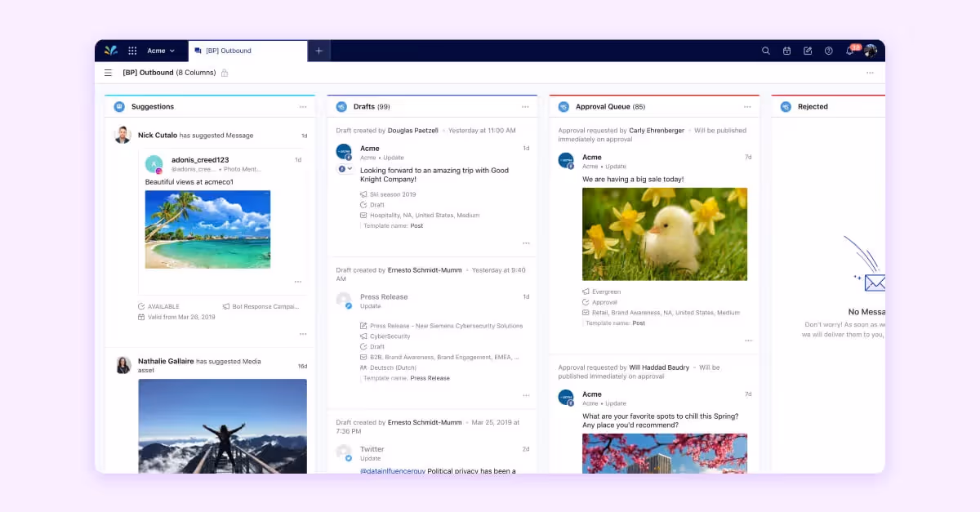Click your profile avatar

(871, 51)
